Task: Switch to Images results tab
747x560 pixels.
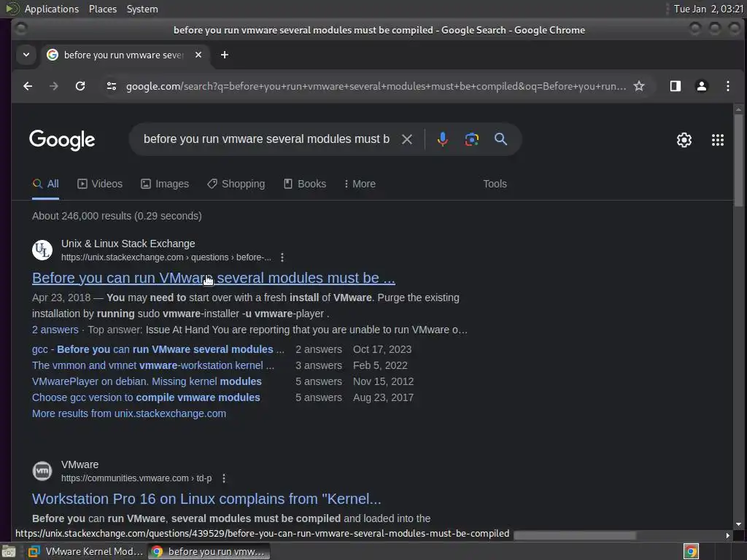Action: click(165, 184)
